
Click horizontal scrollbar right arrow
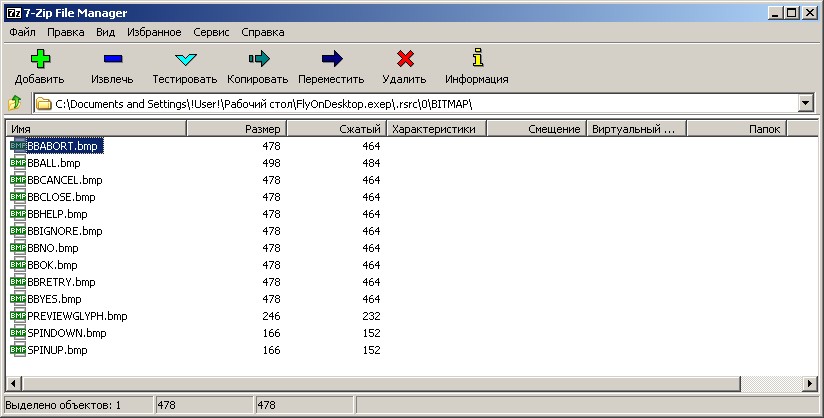[x=810, y=384]
